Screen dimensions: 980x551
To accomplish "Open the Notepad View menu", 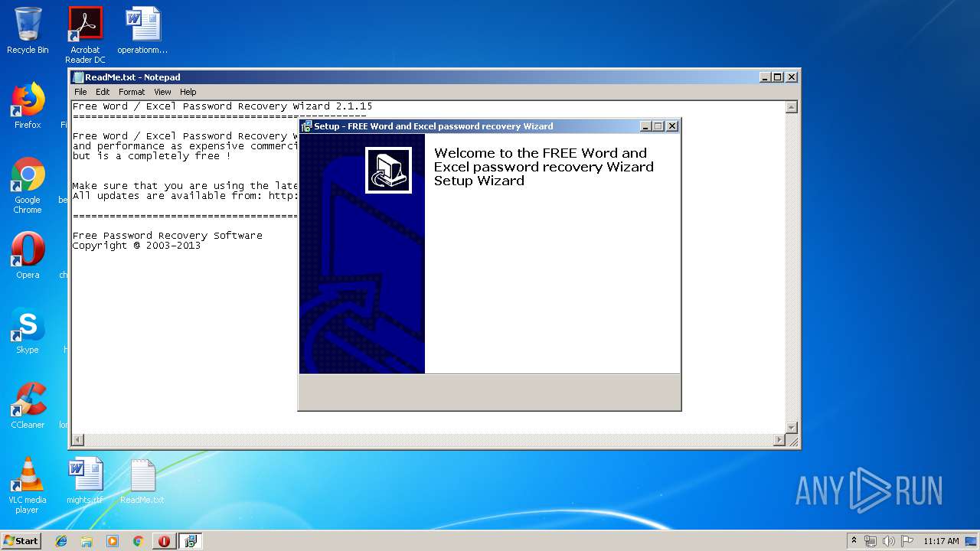I will point(162,92).
